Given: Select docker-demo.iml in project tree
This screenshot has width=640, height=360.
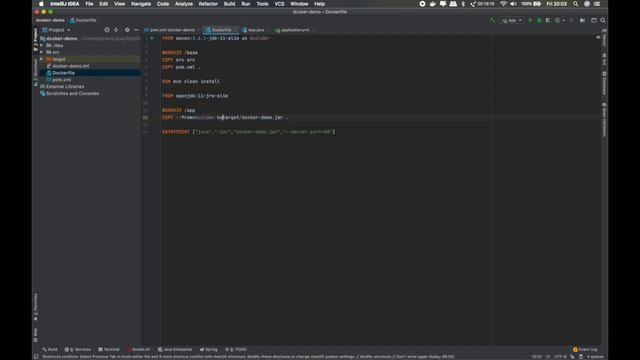Looking at the screenshot, I should click(x=68, y=66).
